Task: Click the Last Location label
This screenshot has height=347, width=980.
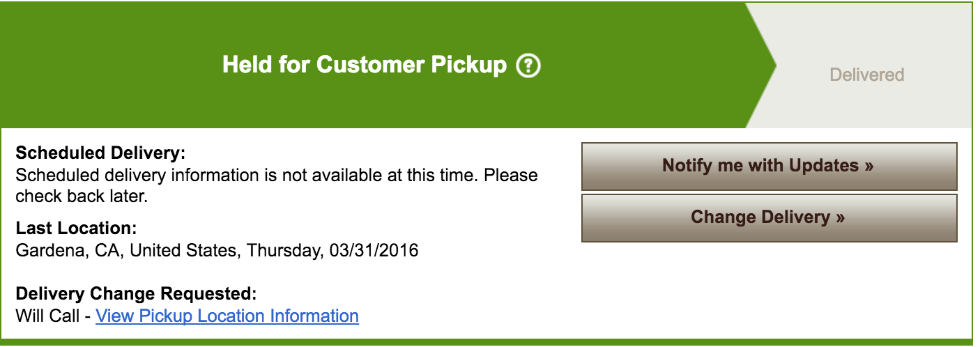Action: (x=76, y=229)
